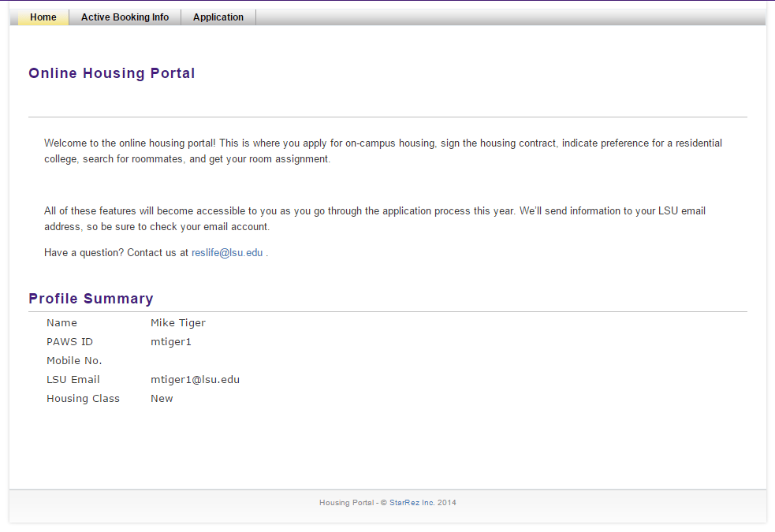Open the reslife@lsu.edu email link
This screenshot has width=775, height=532.
(227, 252)
